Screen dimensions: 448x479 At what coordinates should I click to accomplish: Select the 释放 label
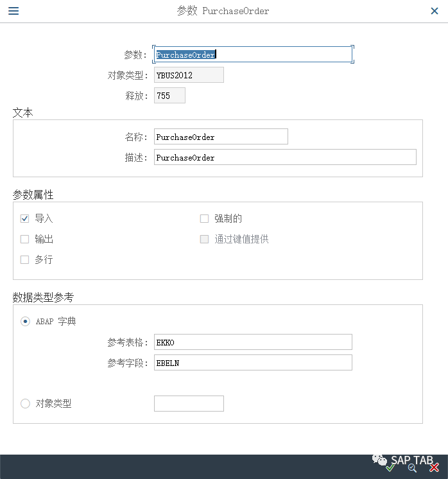tap(137, 96)
